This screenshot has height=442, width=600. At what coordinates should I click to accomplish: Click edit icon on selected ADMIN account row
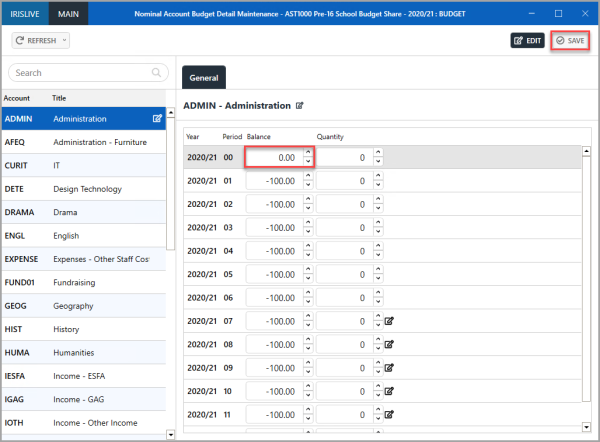pyautogui.click(x=157, y=119)
